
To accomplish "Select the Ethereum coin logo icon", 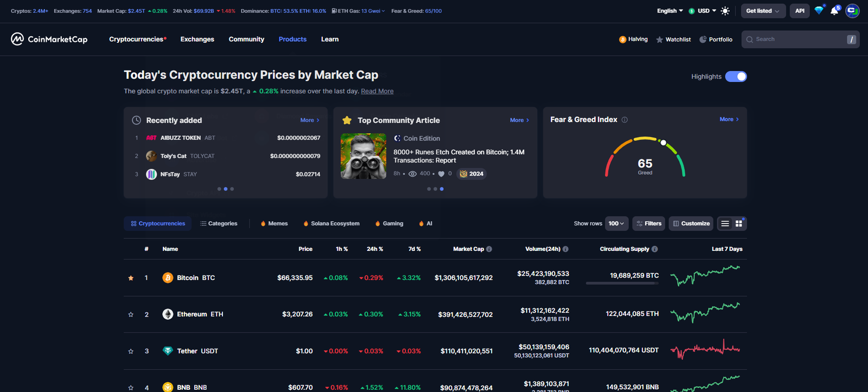I will click(168, 314).
